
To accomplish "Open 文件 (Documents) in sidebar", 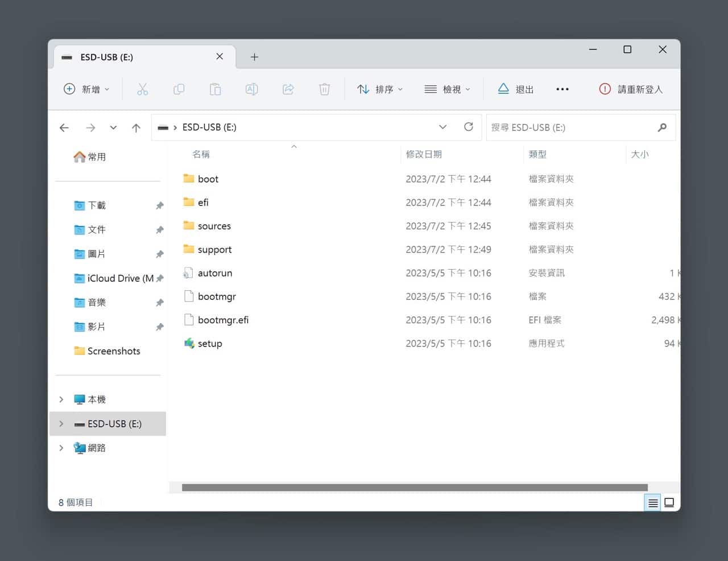I will (x=90, y=229).
